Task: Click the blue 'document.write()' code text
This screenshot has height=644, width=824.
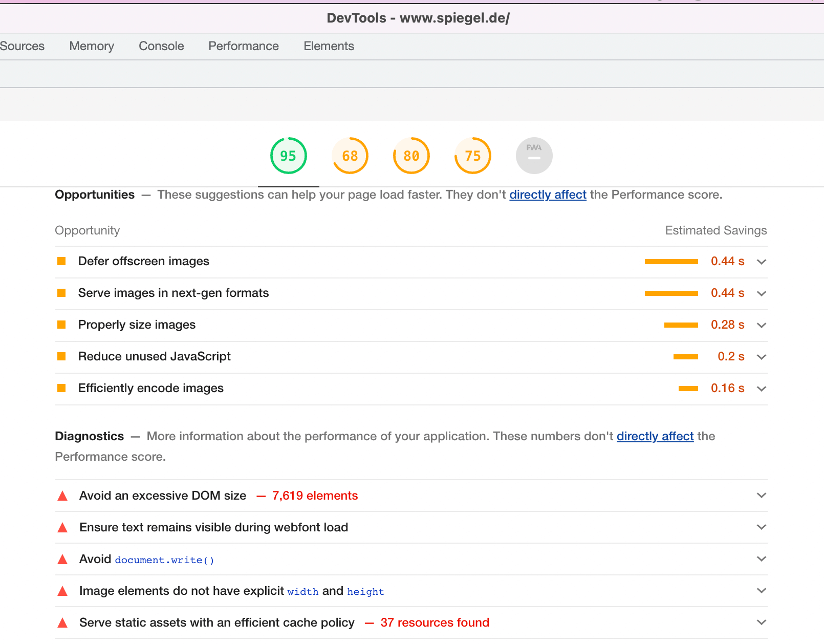Action: (x=165, y=560)
